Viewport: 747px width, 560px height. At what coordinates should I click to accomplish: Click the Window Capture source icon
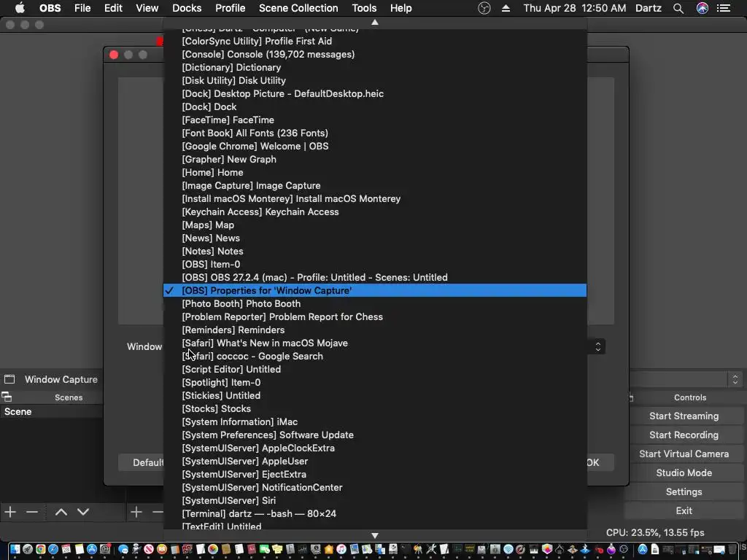pyautogui.click(x=9, y=379)
